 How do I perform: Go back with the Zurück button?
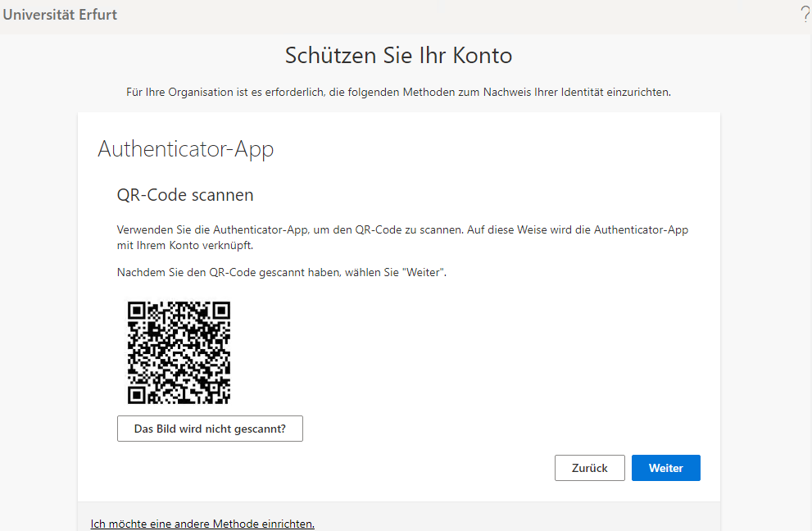tap(589, 468)
